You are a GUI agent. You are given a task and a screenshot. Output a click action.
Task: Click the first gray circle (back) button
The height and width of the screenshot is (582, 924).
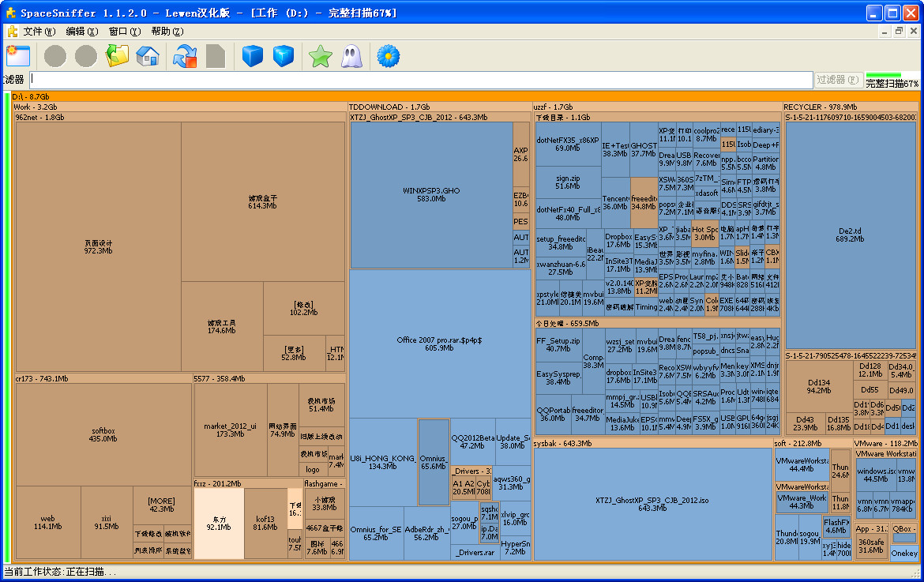(55, 57)
